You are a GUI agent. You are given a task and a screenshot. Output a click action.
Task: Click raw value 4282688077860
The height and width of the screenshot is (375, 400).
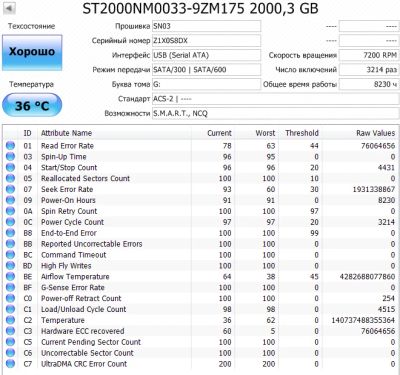(x=367, y=277)
